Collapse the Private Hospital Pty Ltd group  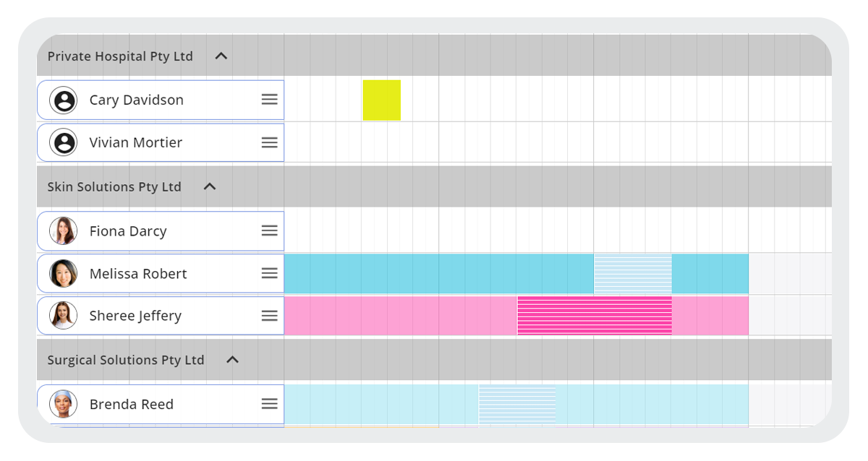click(221, 56)
